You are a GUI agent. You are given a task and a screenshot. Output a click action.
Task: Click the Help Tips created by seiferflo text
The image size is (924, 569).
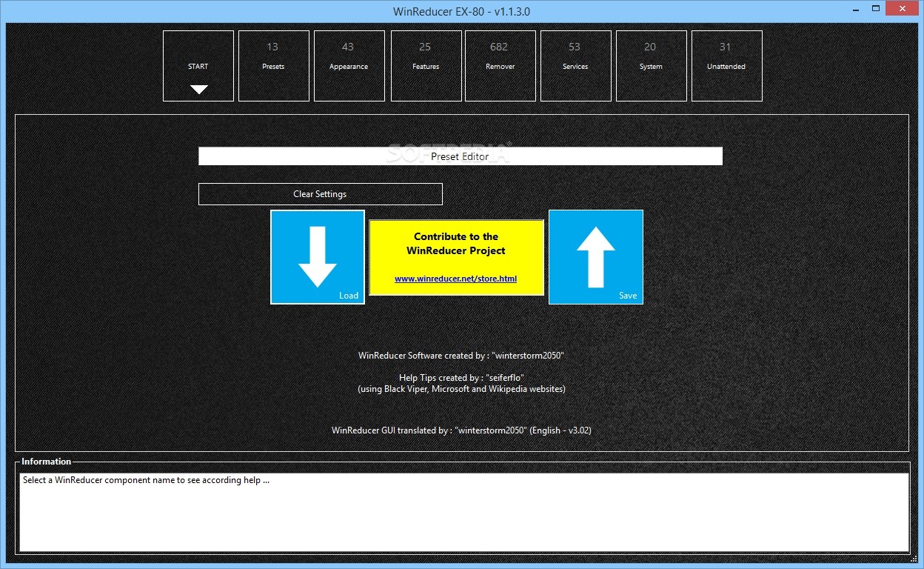click(461, 378)
